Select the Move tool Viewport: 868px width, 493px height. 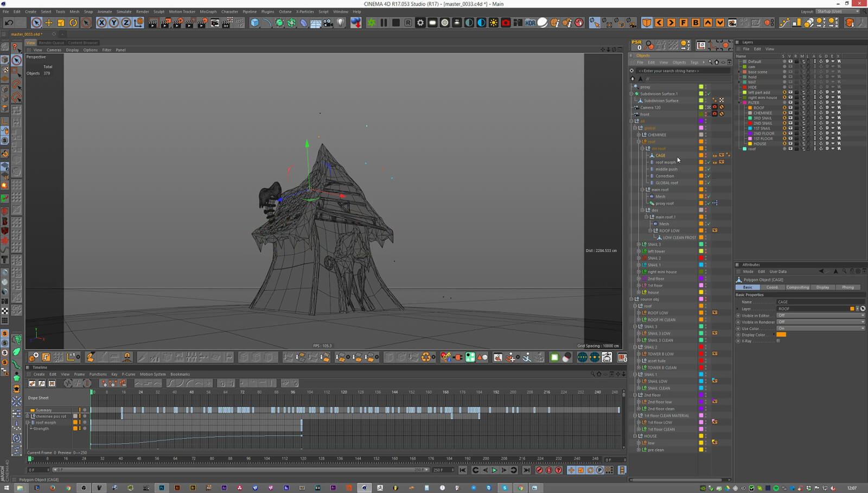pos(49,23)
